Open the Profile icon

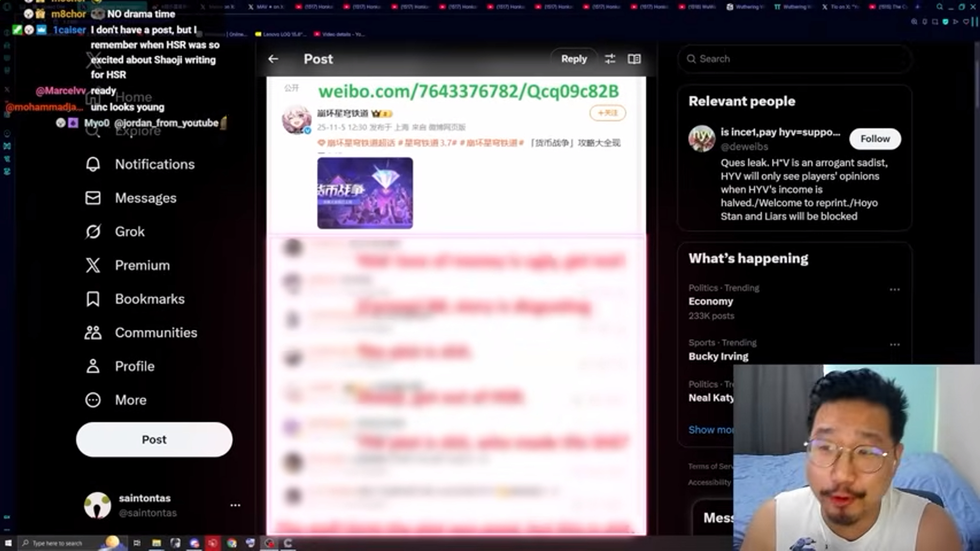click(x=93, y=366)
